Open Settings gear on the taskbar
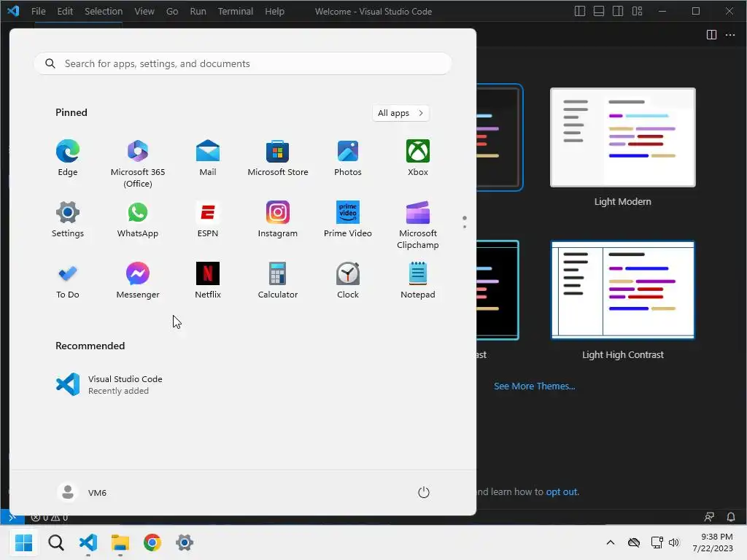747x560 pixels. (185, 542)
